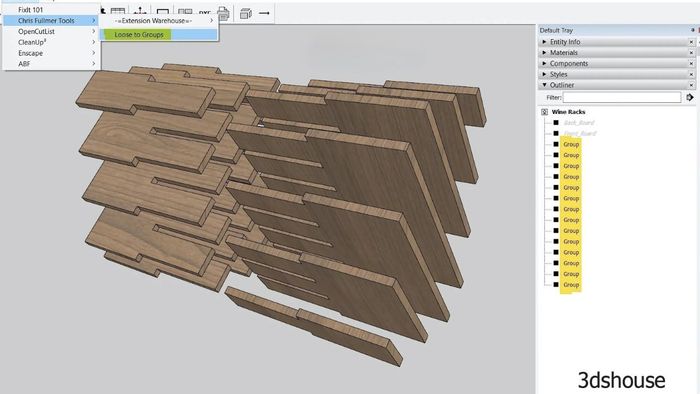Open the OpenCutList submenu
Image resolution: width=700 pixels, height=394 pixels.
[x=52, y=31]
